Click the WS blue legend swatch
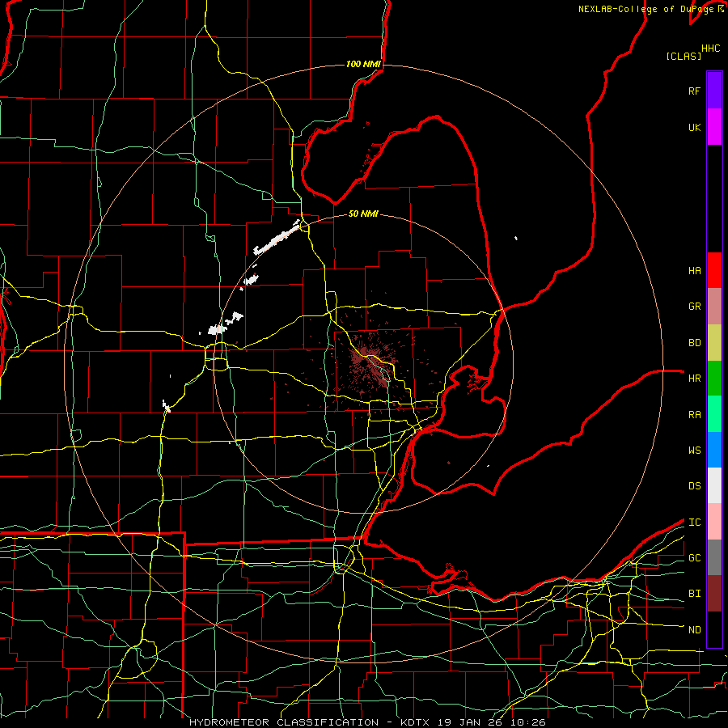Screen dimensions: 728x728 click(x=714, y=450)
